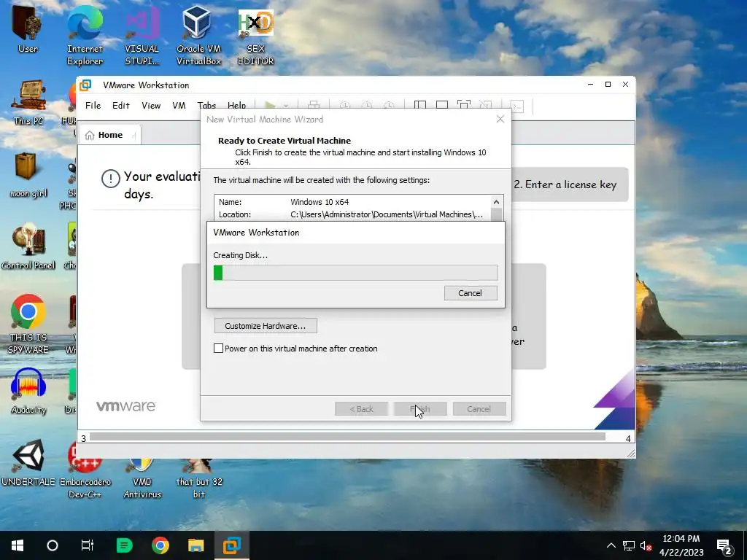This screenshot has height=560, width=747.
Task: Select the 'Windows 10 x64' name value
Action: 320,202
